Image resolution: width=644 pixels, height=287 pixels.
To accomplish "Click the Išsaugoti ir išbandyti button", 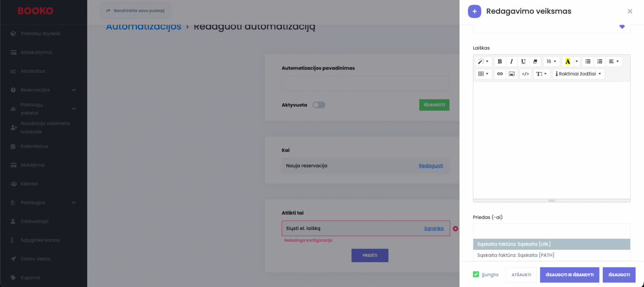I will [569, 275].
